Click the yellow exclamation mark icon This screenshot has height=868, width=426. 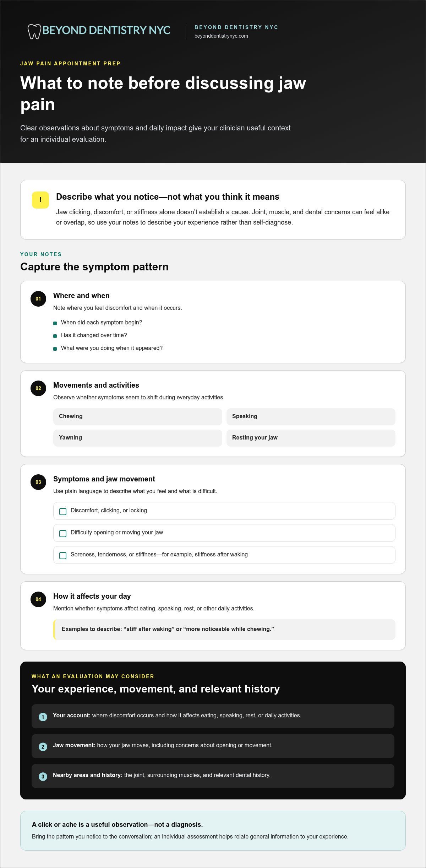tap(40, 200)
